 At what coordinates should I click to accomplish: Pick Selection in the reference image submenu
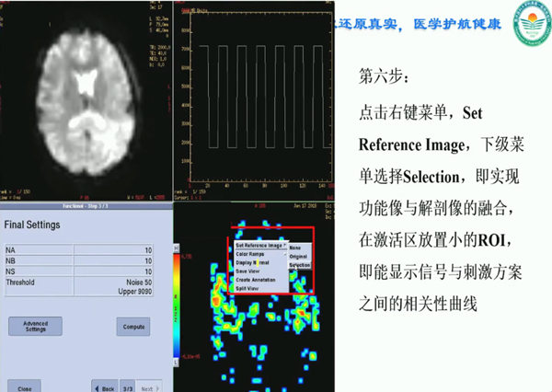coord(300,264)
